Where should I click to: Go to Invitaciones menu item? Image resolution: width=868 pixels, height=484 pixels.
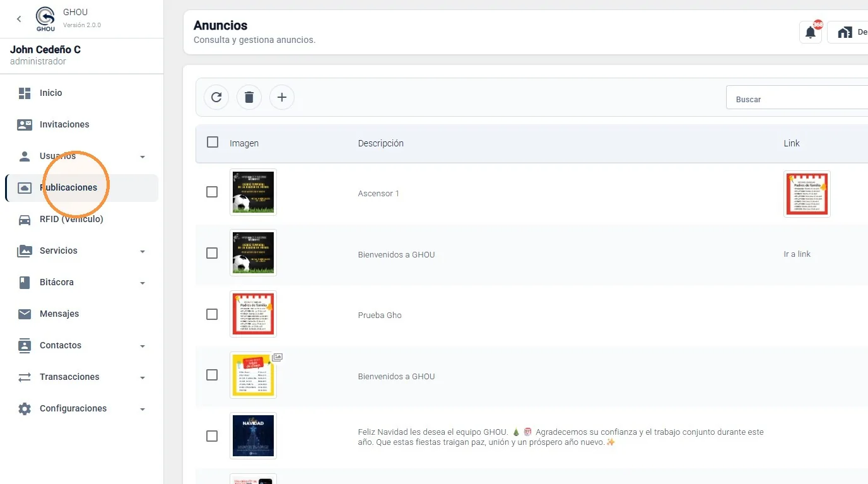click(x=81, y=124)
